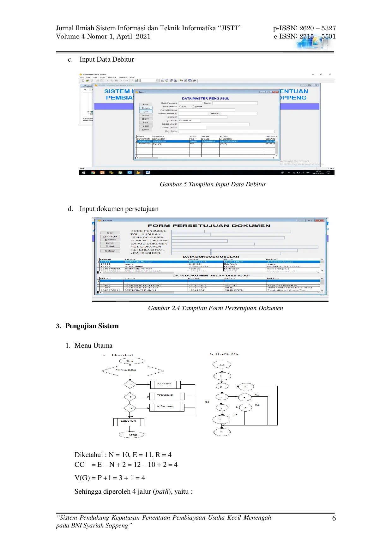This screenshot has width=392, height=554.
Task: Click the Keluar button in Form Persetujuan Dokumen
Action: tap(110, 251)
